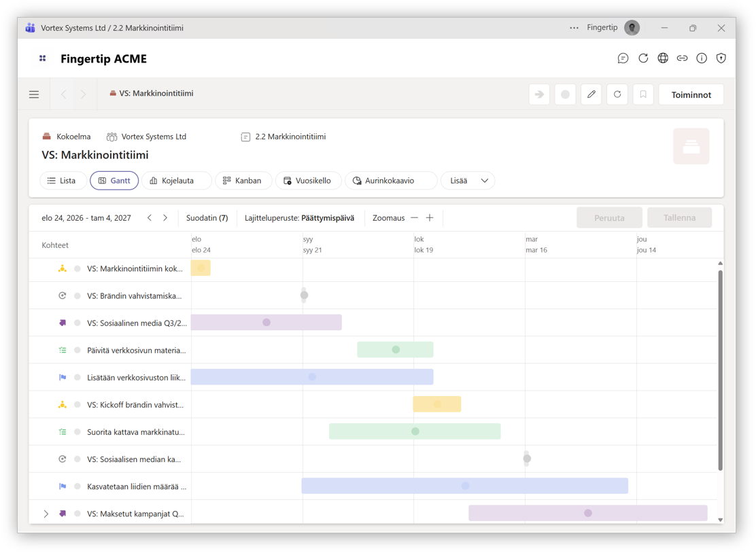
Task: Open the Toiminnot button
Action: [x=691, y=94]
